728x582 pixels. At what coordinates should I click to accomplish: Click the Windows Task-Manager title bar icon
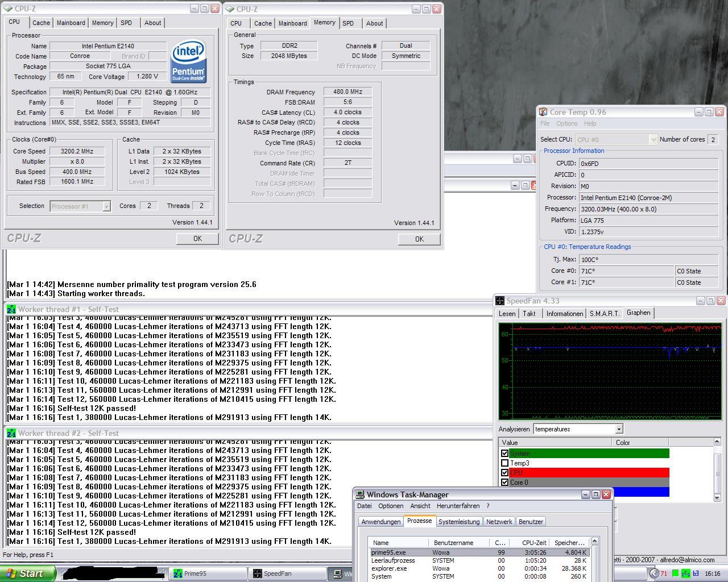tap(360, 494)
